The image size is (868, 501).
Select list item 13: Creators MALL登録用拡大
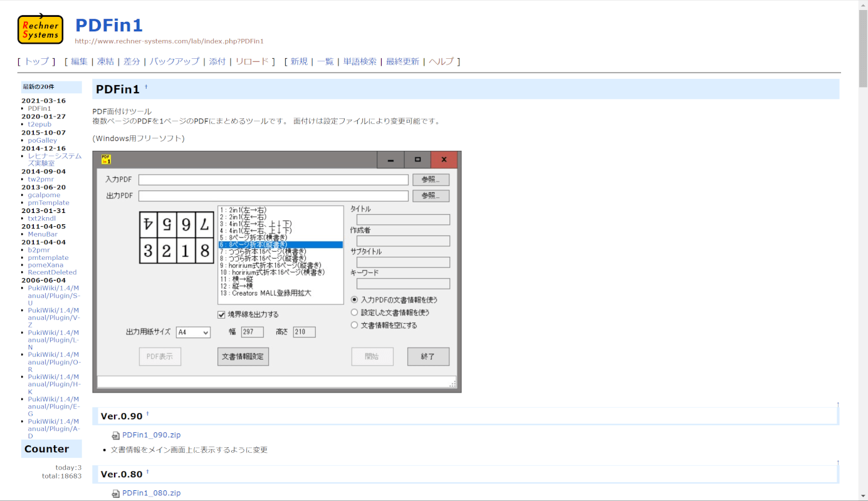[281, 293]
